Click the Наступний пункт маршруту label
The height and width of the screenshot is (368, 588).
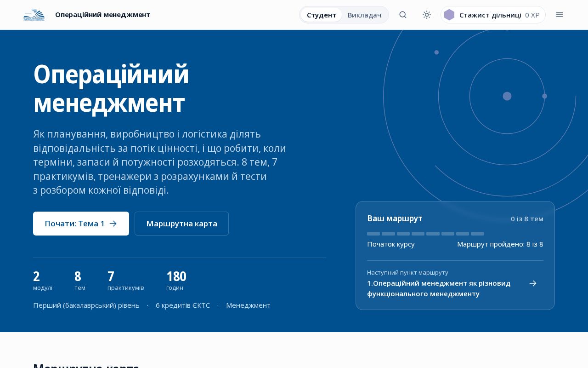[x=407, y=272]
